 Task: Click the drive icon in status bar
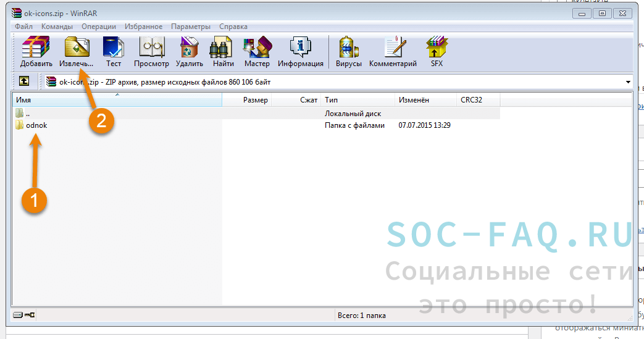[18, 315]
